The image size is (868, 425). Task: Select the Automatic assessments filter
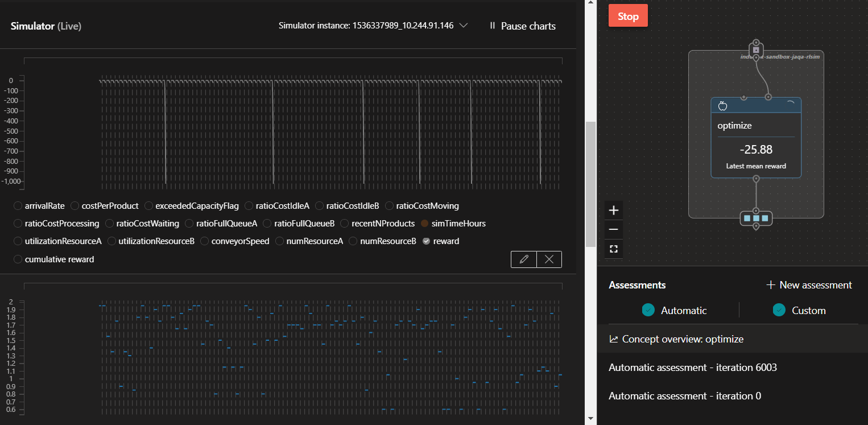[x=674, y=310]
